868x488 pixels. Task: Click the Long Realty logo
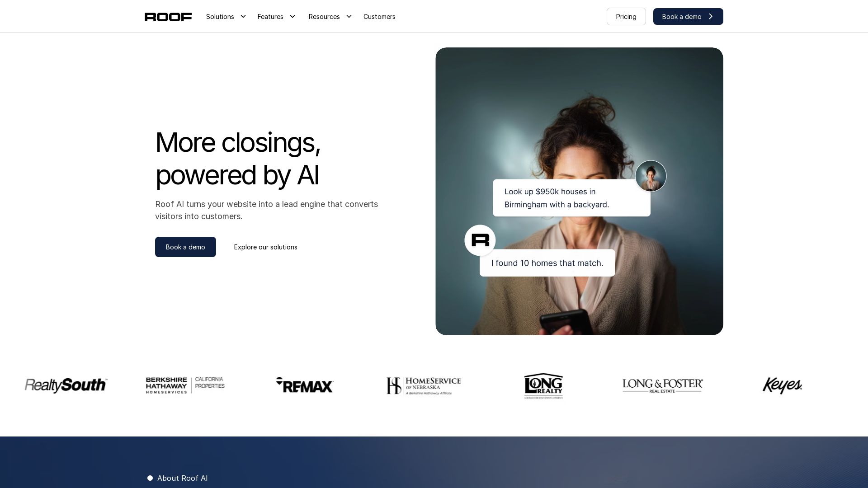click(543, 386)
